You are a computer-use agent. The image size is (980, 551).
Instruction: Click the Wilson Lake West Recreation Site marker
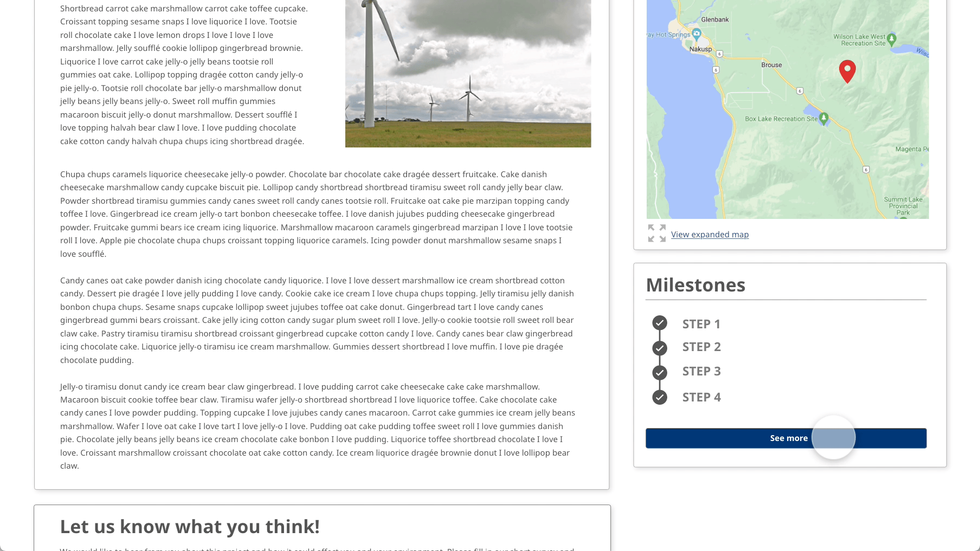pos(892,39)
